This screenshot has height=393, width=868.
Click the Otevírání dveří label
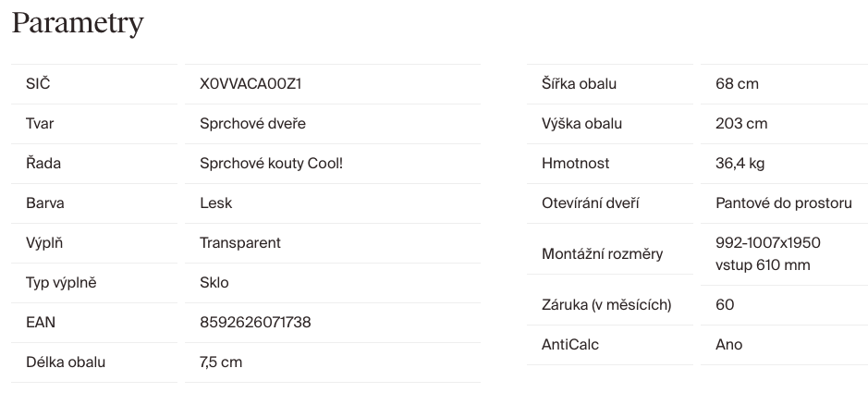pyautogui.click(x=590, y=203)
